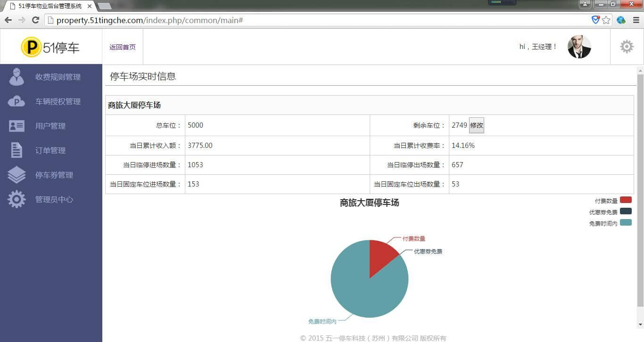
Task: Click the user avatar photo
Action: [x=579, y=47]
